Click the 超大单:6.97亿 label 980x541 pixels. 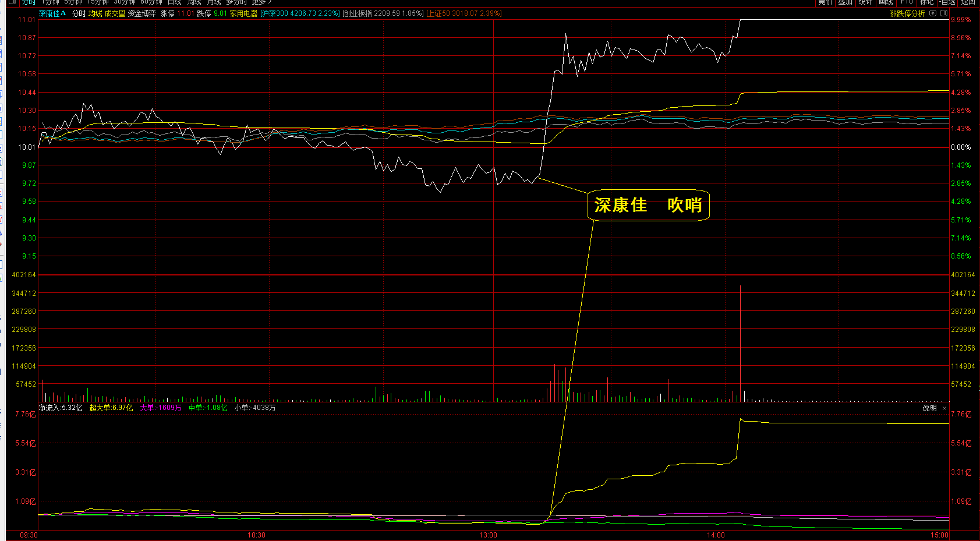tap(111, 408)
